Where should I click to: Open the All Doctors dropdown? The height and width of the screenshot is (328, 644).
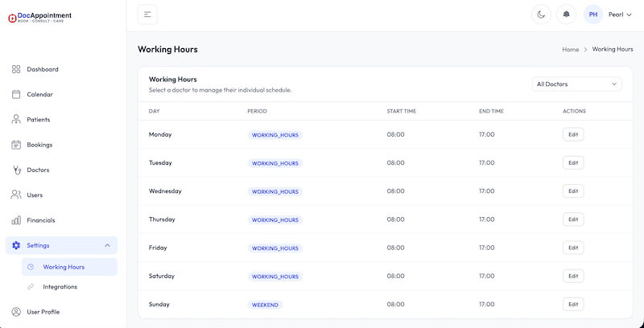pos(576,84)
